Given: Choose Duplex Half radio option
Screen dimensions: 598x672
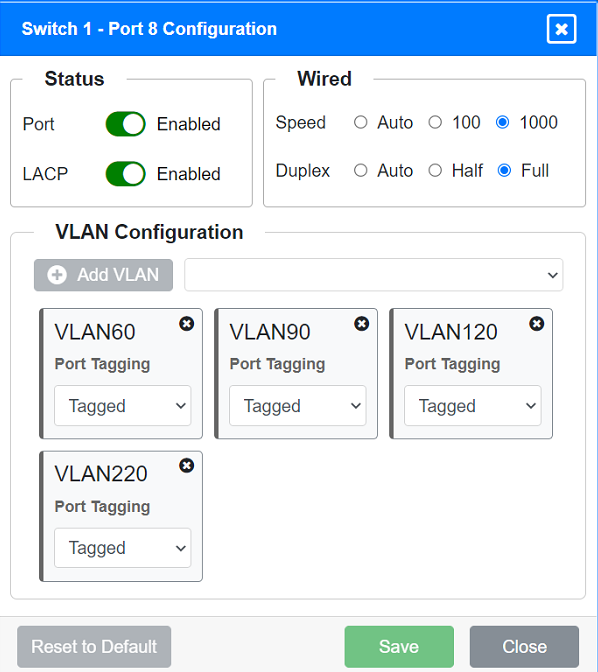Looking at the screenshot, I should pos(435,170).
